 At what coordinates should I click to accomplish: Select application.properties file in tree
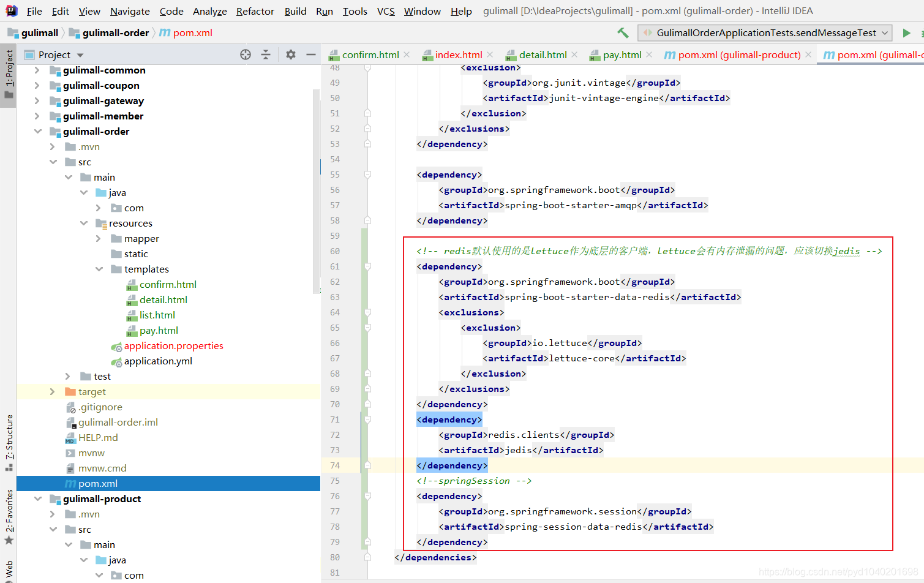pos(173,345)
